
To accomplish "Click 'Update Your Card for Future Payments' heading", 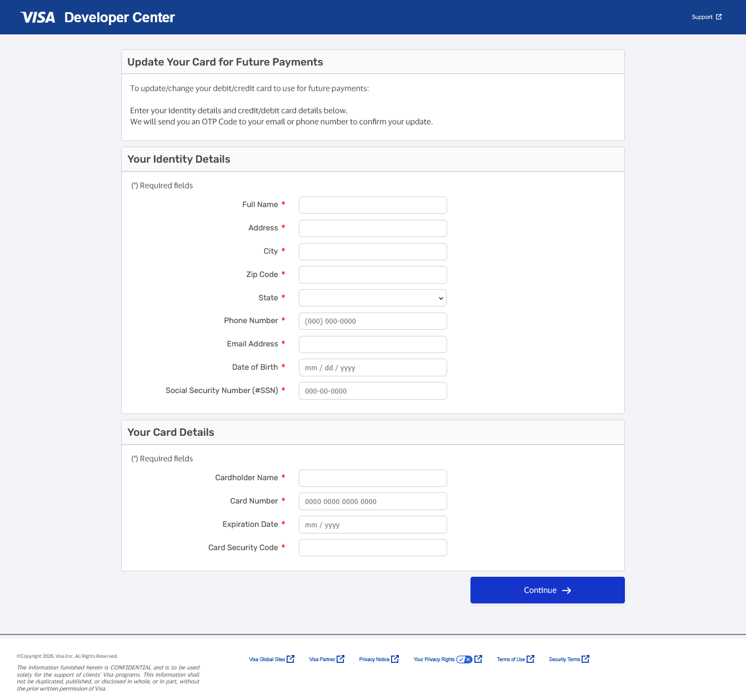I will (x=225, y=62).
